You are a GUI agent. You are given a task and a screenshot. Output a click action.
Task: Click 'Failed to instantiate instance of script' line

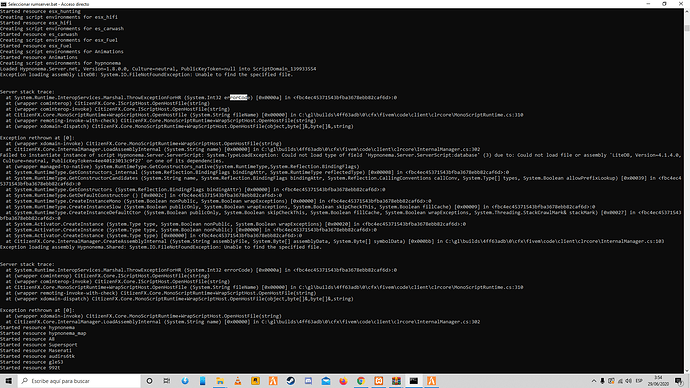(x=341, y=155)
